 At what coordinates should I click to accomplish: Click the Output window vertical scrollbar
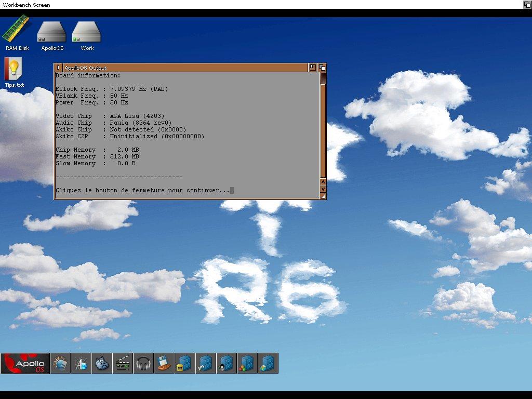[323, 125]
